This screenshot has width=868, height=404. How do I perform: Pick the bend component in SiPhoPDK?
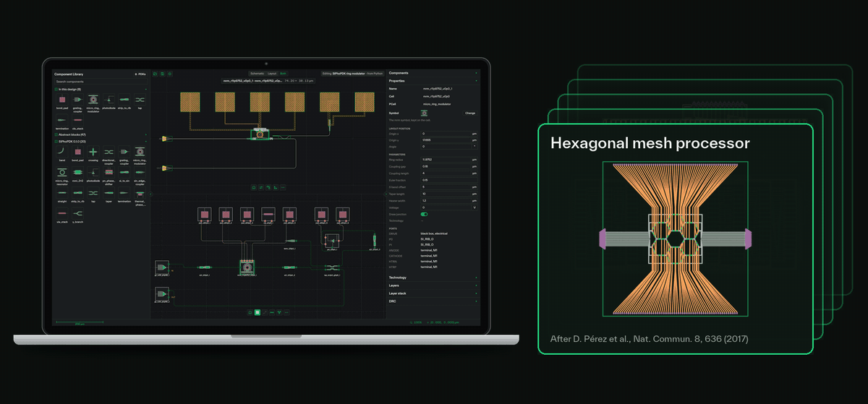pos(62,152)
